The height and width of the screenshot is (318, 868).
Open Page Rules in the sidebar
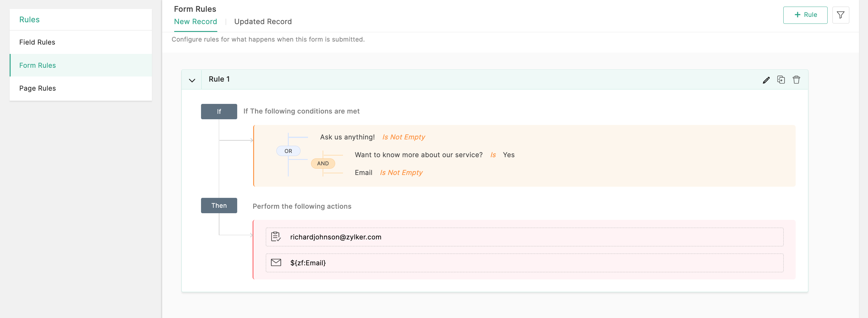(37, 89)
